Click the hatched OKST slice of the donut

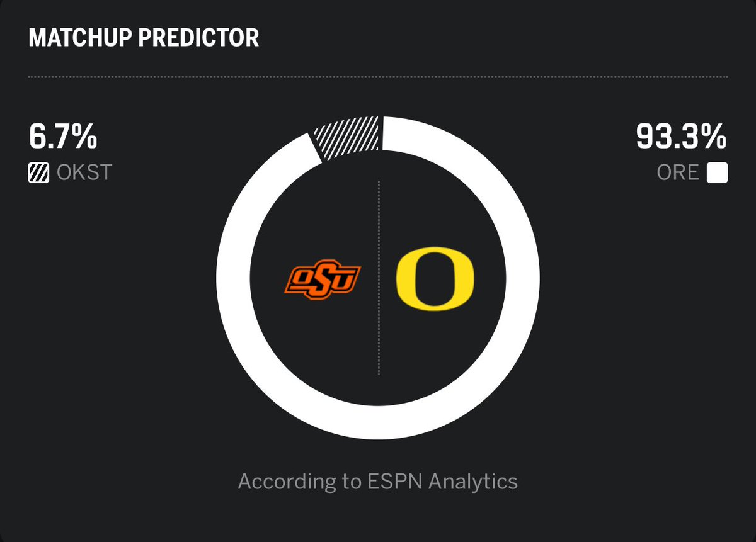pyautogui.click(x=348, y=136)
